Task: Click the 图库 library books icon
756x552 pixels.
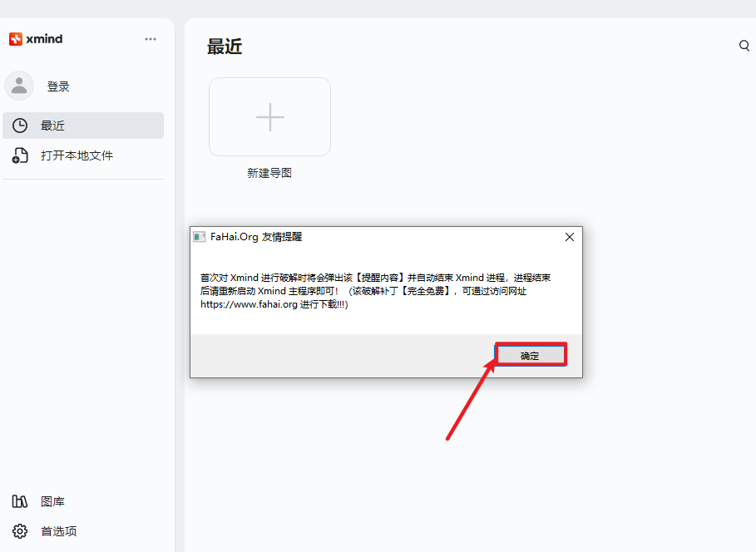Action: point(20,501)
